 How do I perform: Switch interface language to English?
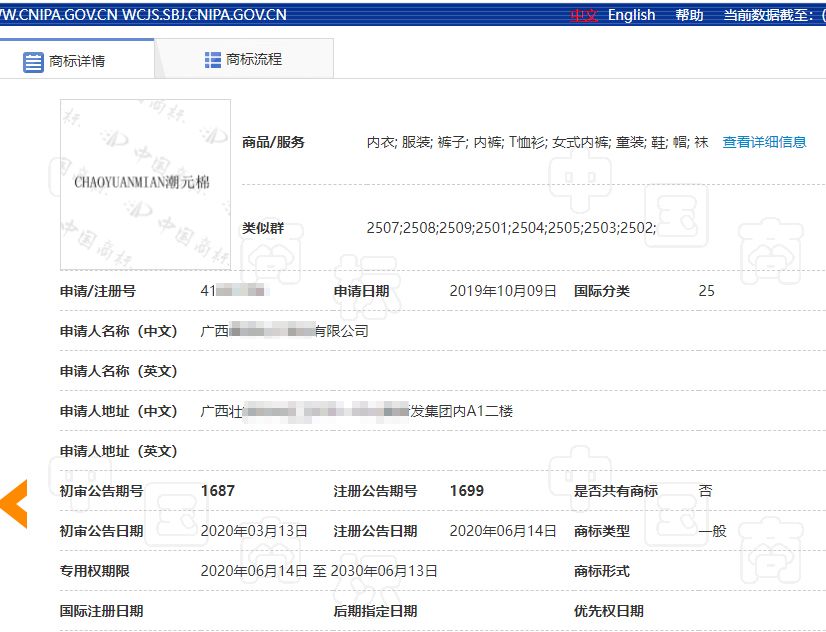(x=631, y=14)
